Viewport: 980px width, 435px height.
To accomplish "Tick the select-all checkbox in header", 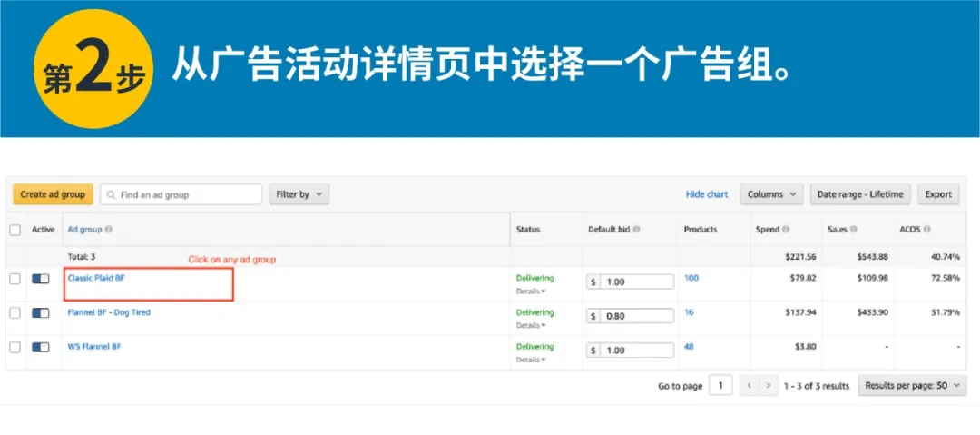I will click(x=15, y=230).
